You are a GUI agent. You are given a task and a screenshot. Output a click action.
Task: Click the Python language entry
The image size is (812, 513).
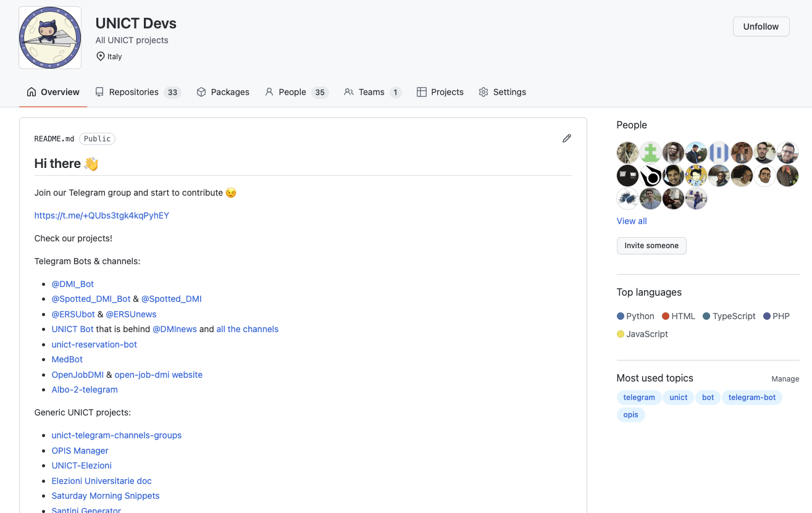click(x=635, y=316)
